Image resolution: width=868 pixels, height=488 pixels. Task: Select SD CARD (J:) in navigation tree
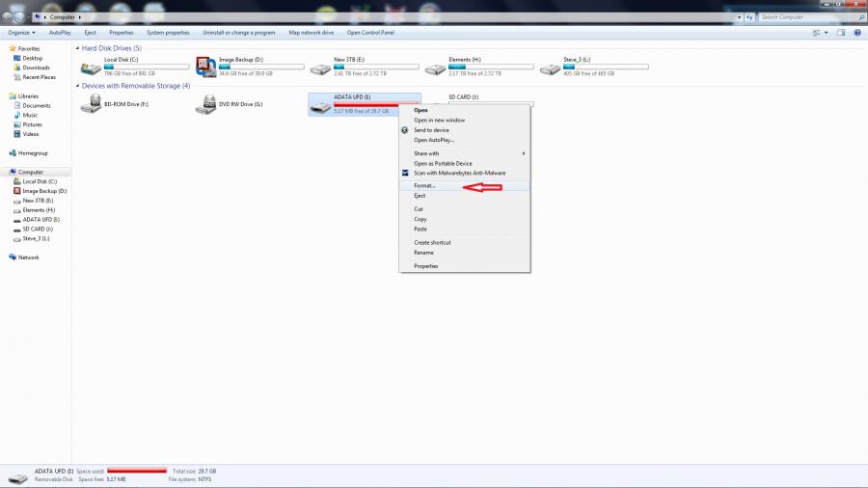point(38,230)
